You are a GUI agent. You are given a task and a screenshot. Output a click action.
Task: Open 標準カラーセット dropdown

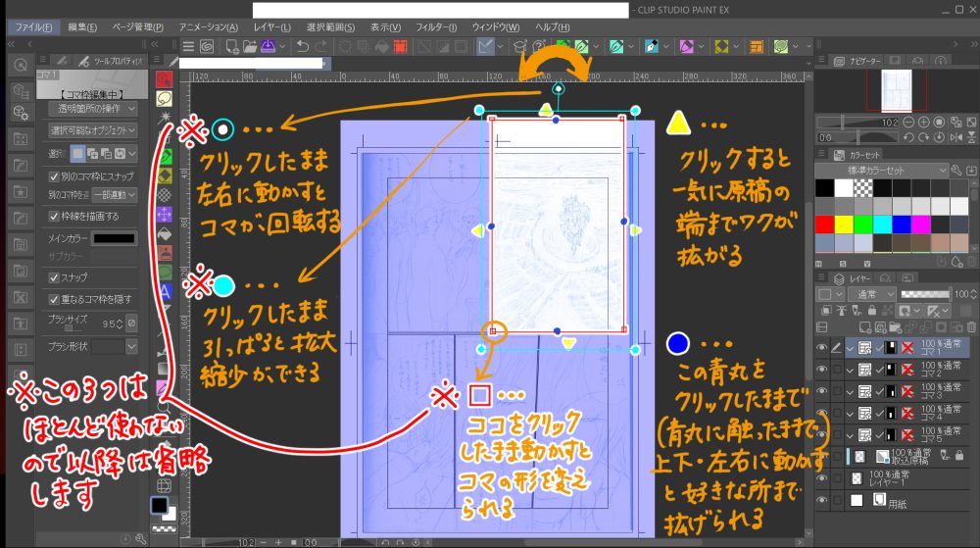[882, 170]
